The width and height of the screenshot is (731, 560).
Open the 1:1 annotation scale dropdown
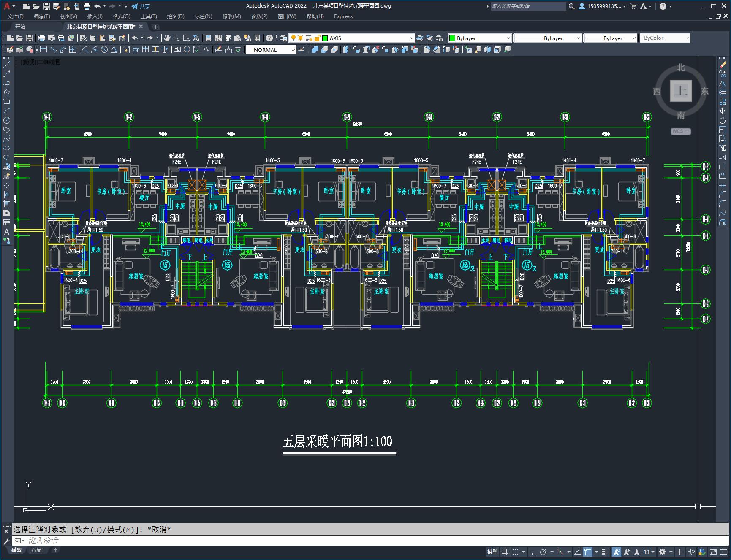pyautogui.click(x=649, y=552)
